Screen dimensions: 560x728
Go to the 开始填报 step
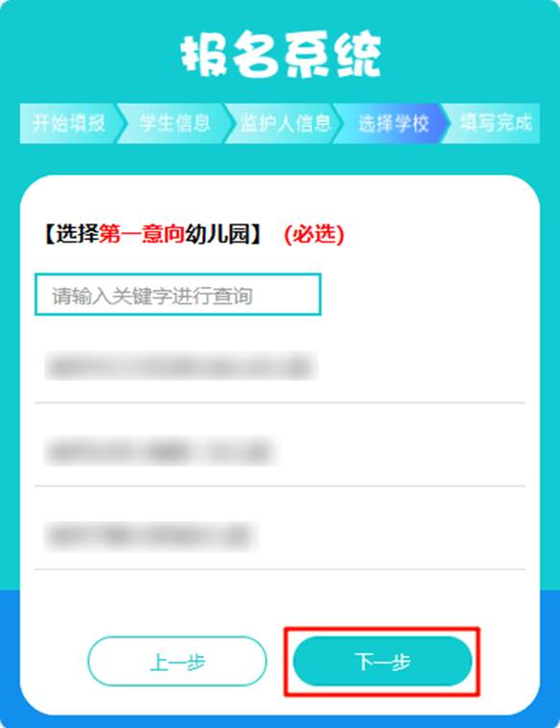pyautogui.click(x=68, y=123)
